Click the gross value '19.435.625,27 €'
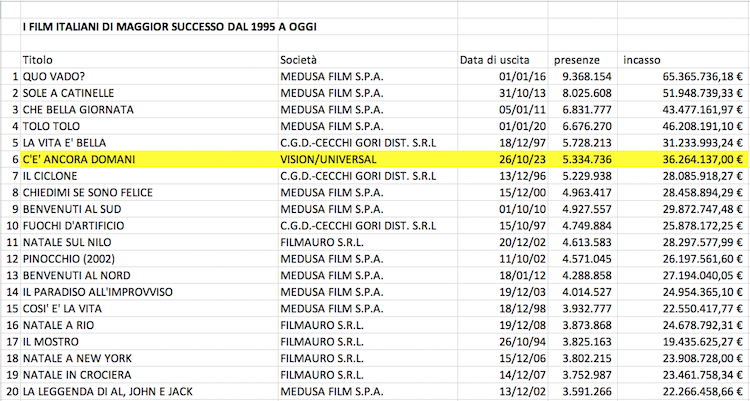Viewport: 750px width, 401px height. click(703, 342)
